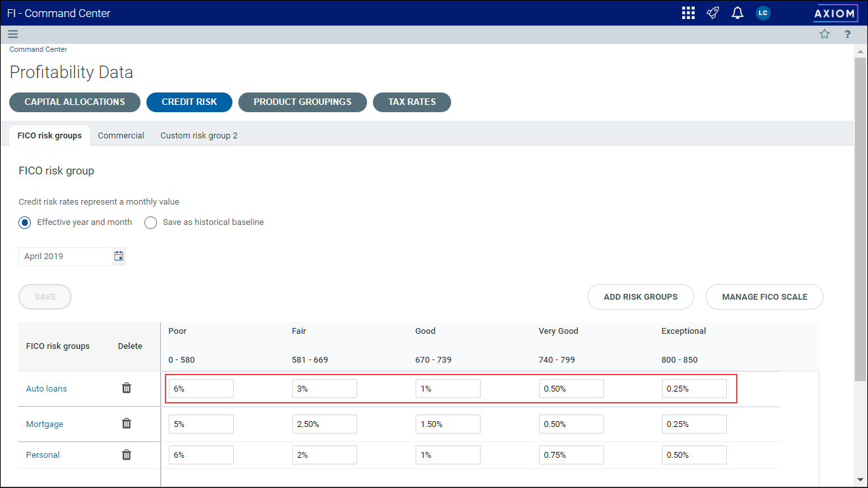Click the Fair column header
This screenshot has width=868, height=488.
(299, 331)
